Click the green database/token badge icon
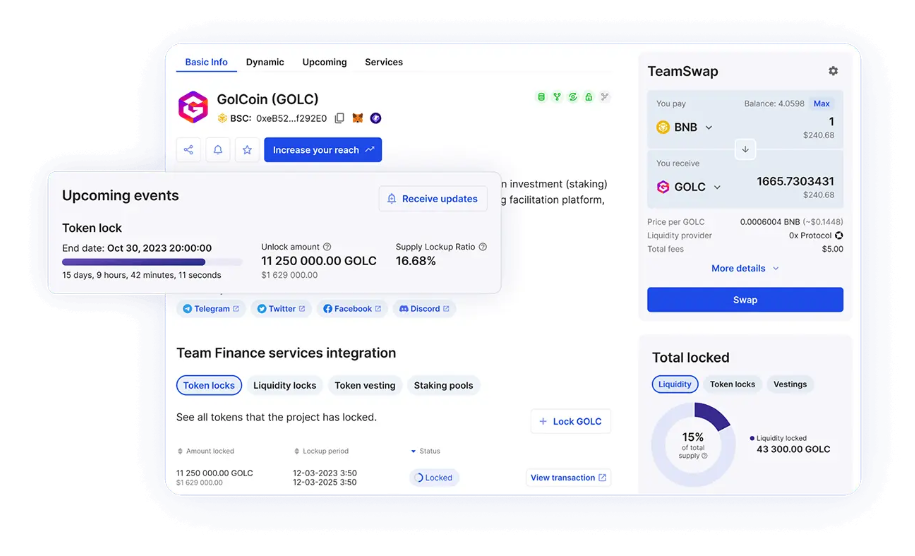This screenshot has width=915, height=556. point(541,97)
